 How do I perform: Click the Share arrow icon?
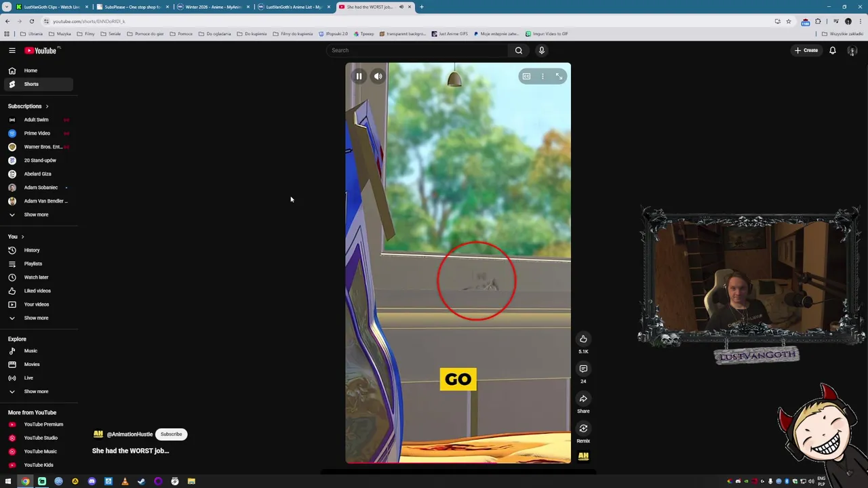click(583, 399)
